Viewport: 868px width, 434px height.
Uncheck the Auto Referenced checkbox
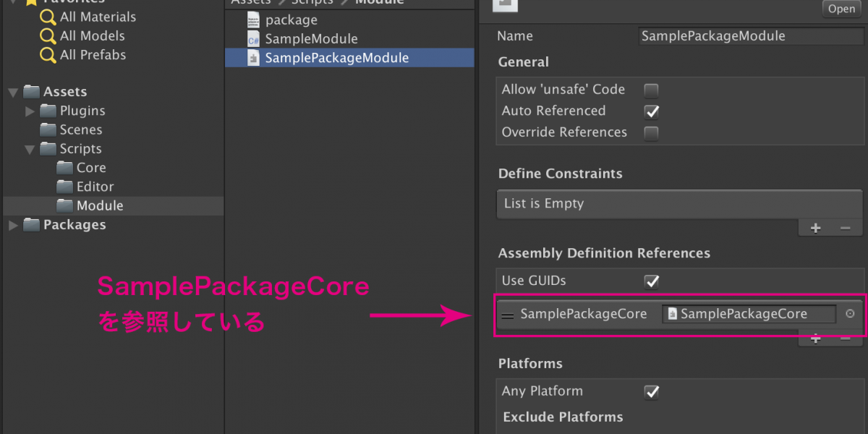652,111
